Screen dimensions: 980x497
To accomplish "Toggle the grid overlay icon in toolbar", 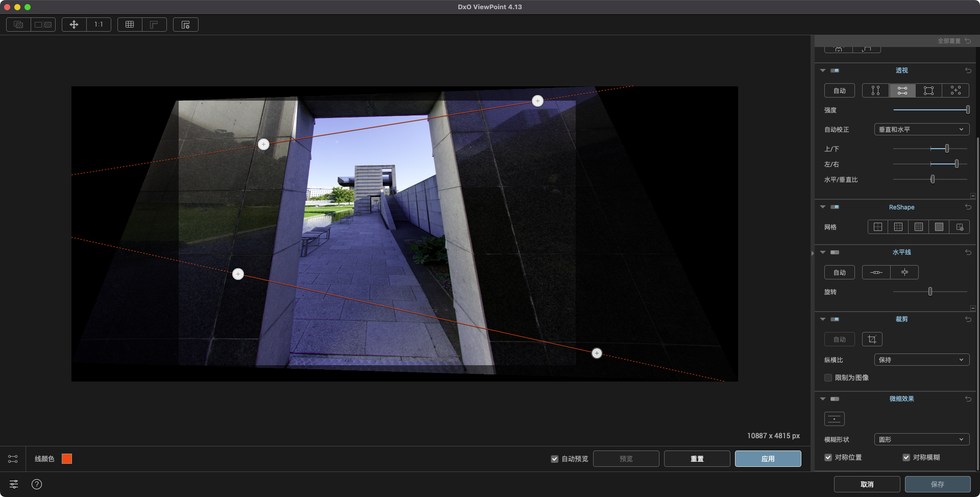I will point(130,24).
